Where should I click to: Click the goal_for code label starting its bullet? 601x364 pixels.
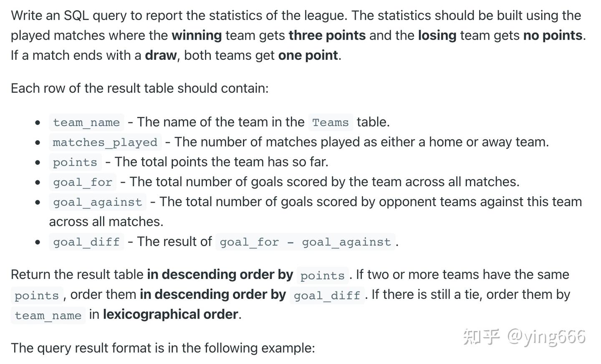pyautogui.click(x=83, y=182)
